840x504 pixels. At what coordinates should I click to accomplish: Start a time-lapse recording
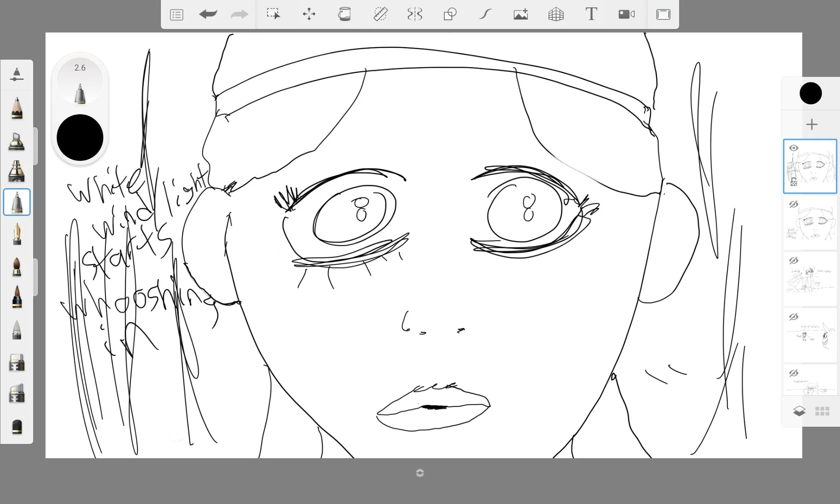click(626, 14)
